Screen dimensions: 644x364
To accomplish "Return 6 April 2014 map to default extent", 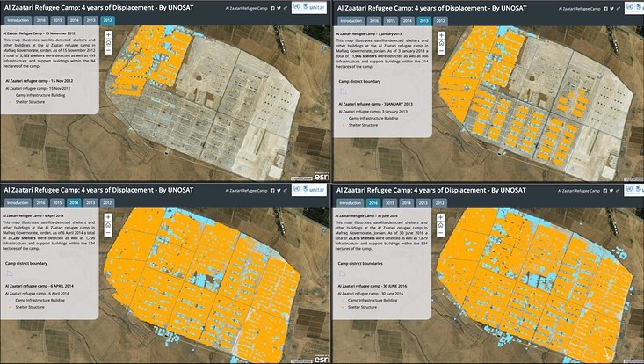I will click(108, 225).
